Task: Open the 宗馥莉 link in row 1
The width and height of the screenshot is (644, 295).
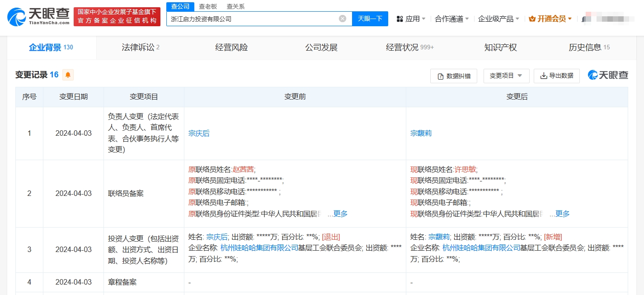Action: coord(421,133)
